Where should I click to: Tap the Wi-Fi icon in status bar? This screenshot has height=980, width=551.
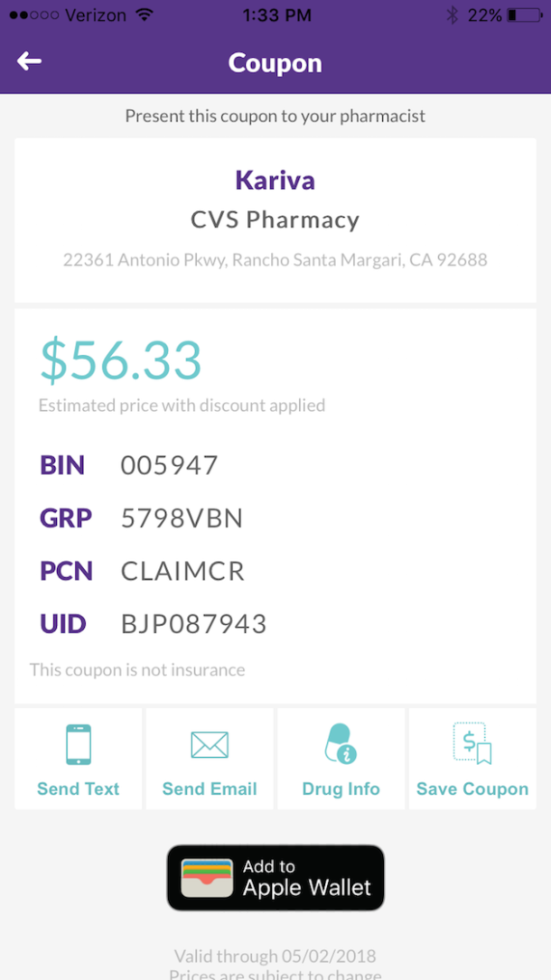click(144, 15)
